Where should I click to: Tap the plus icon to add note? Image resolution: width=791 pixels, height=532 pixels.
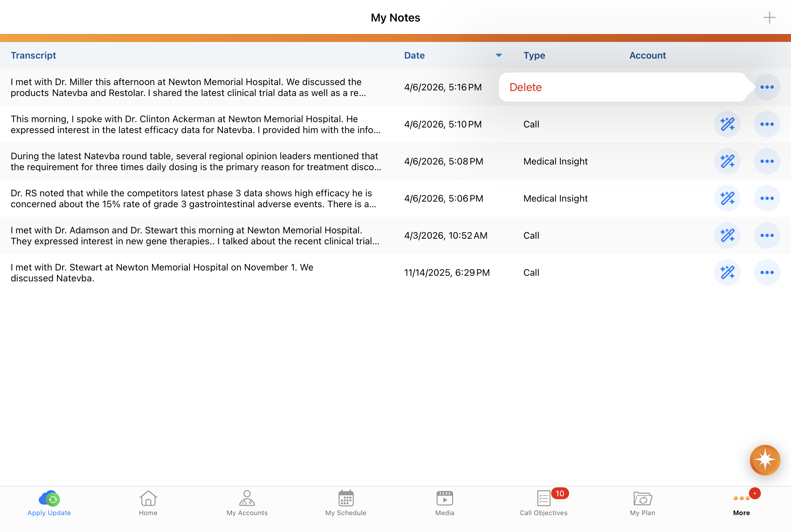tap(769, 17)
